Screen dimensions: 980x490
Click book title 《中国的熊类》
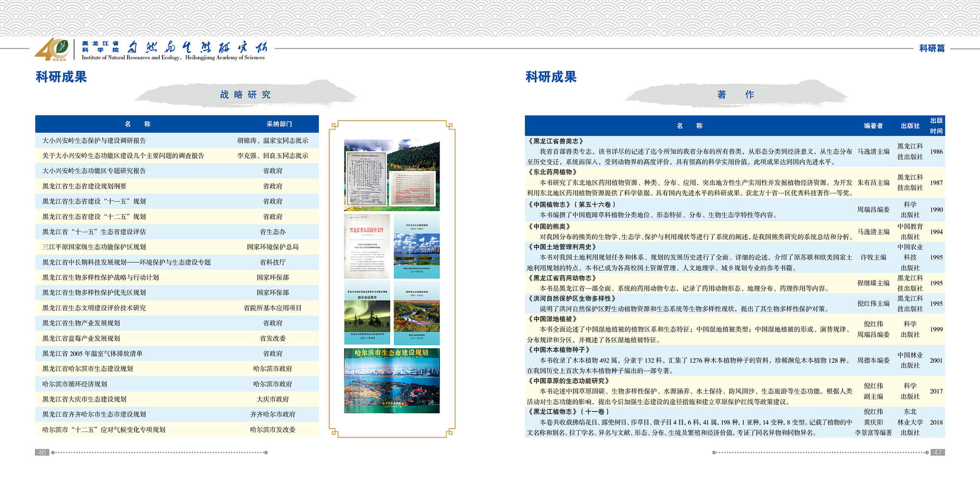pyautogui.click(x=549, y=226)
